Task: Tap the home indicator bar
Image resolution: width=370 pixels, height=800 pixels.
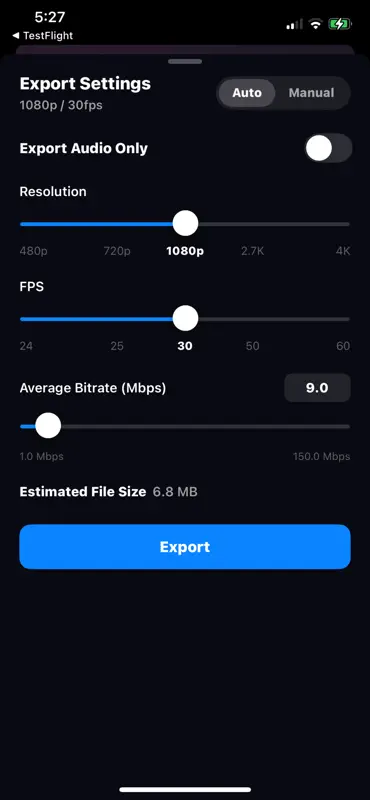Action: pos(185,789)
